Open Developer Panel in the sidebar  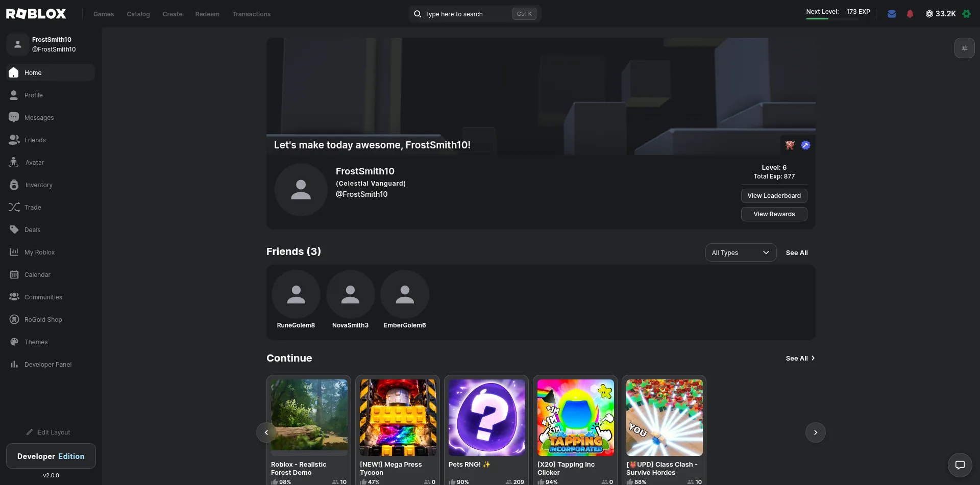click(x=51, y=364)
